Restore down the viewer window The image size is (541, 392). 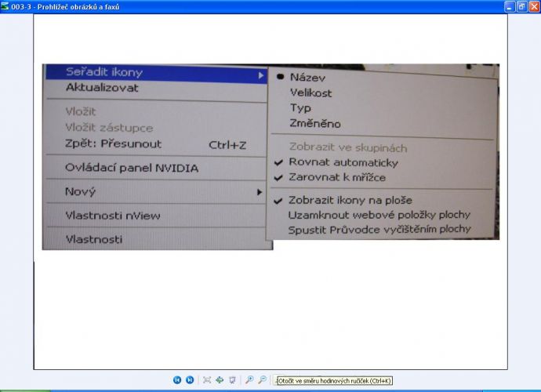tap(521, 6)
